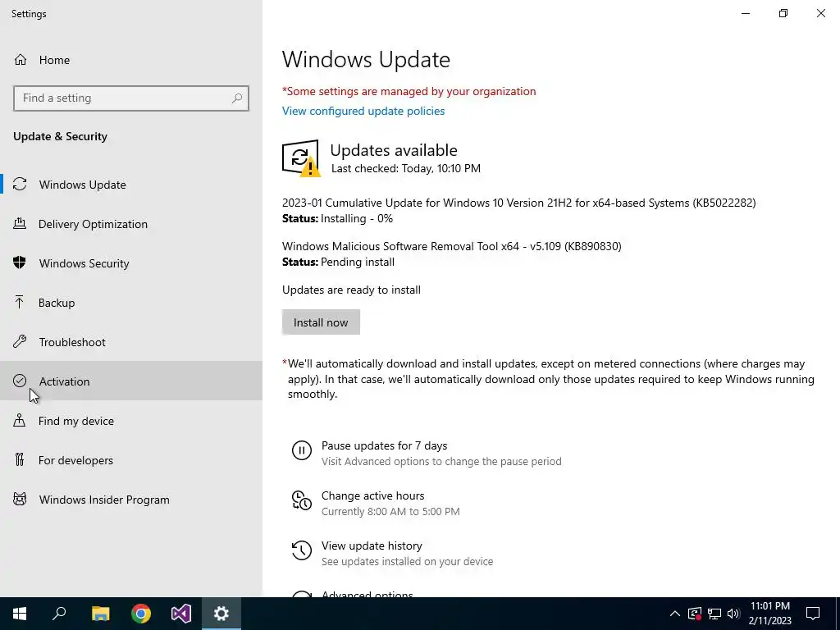Click the Home house icon
840x630 pixels.
coord(21,59)
